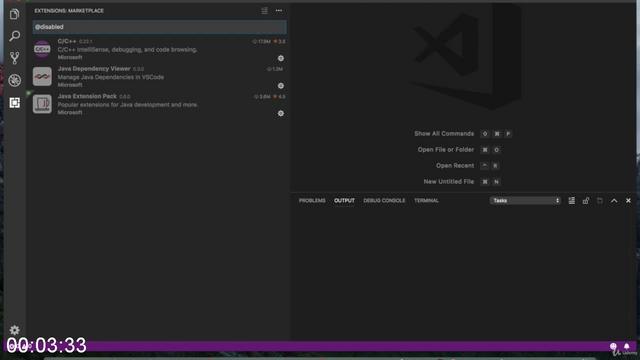640x360 pixels.
Task: Click 'Manage Java Dependencies in VSCode' description
Action: click(x=111, y=77)
